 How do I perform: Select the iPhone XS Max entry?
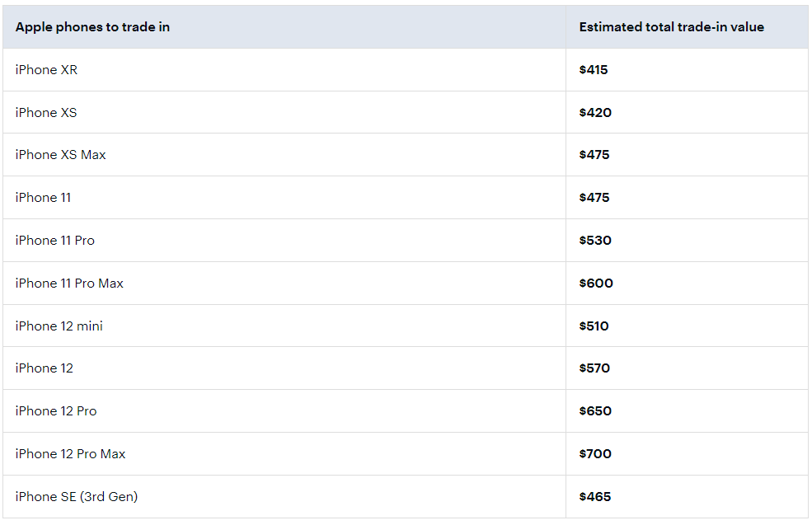point(60,155)
